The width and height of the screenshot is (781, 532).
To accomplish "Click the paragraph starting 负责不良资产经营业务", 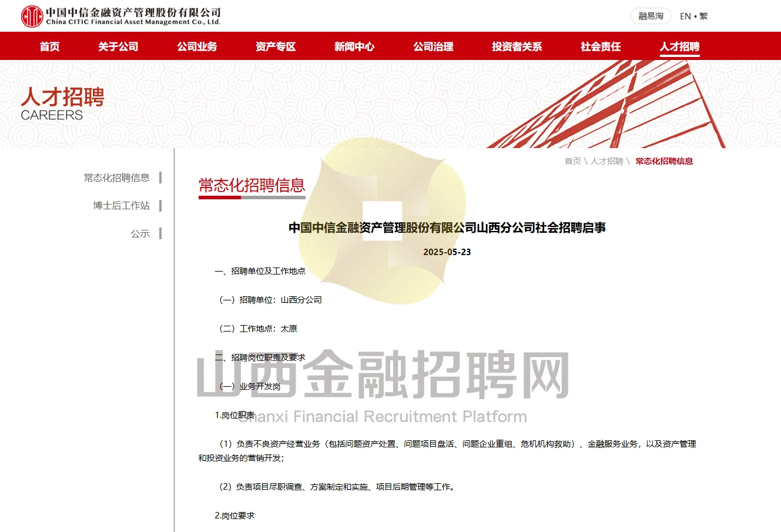I will click(447, 451).
